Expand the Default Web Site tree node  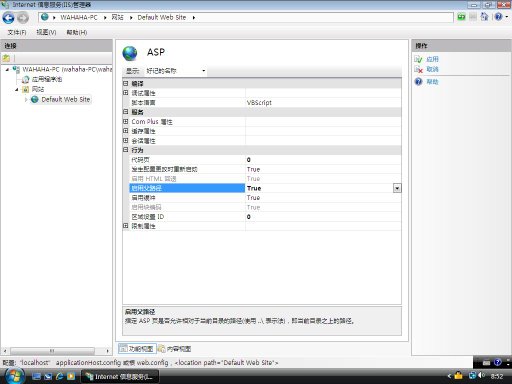click(x=26, y=99)
